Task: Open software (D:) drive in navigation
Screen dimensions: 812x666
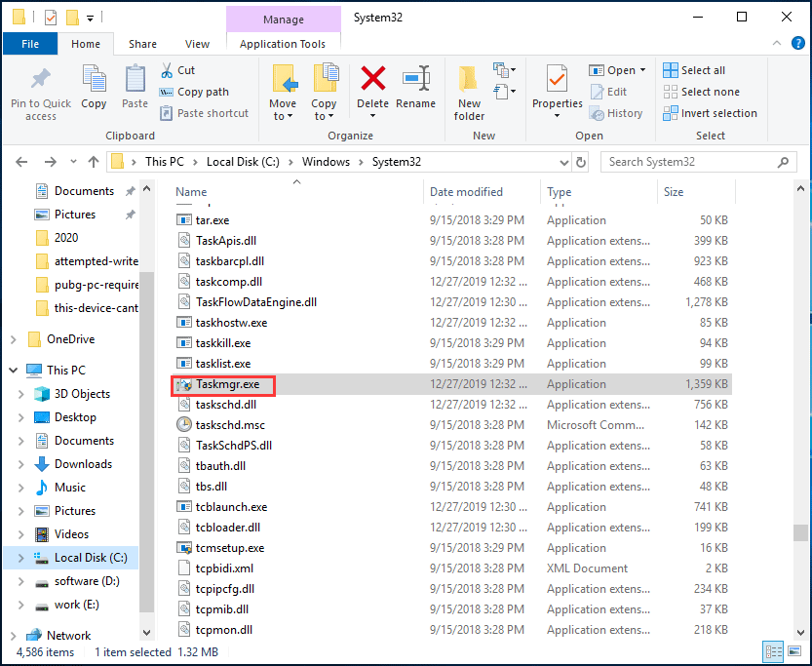Action: (x=87, y=581)
